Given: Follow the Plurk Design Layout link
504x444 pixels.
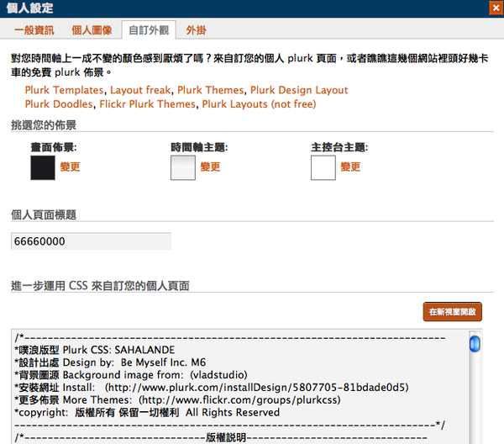Looking at the screenshot, I should click(299, 90).
